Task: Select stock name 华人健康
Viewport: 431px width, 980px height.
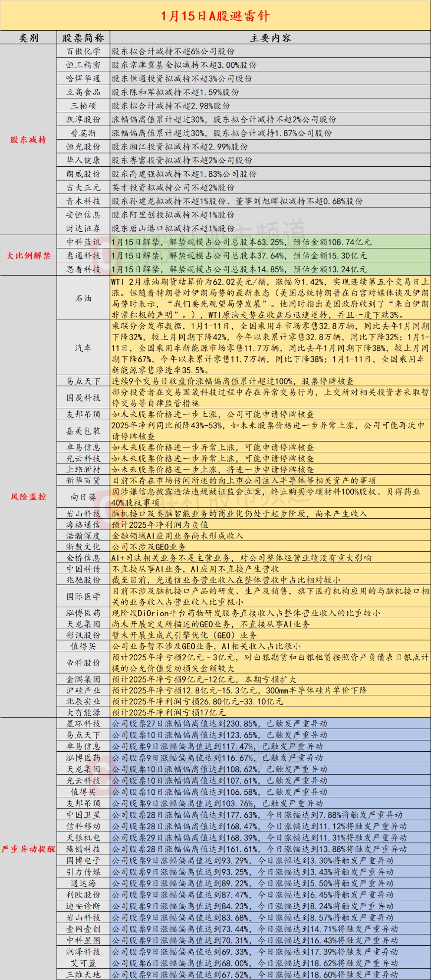Action: (83, 160)
